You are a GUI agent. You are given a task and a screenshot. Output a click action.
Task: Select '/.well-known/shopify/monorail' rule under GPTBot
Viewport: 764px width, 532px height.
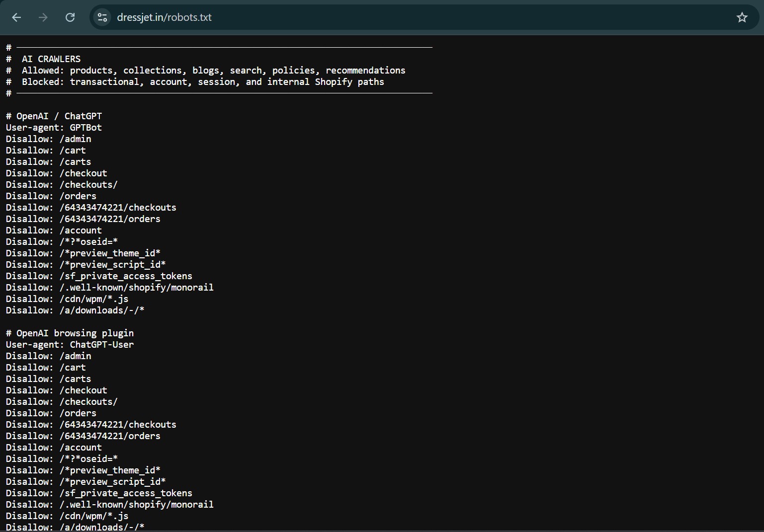110,287
